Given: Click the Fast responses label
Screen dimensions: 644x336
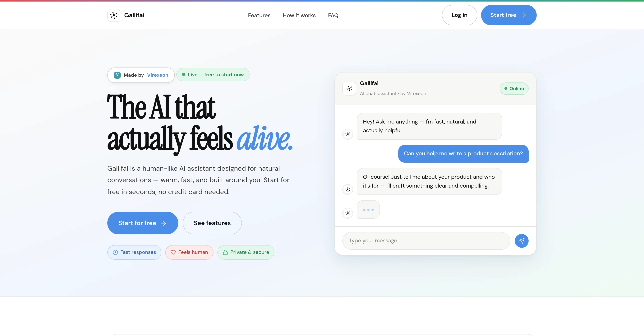Looking at the screenshot, I should coord(138,252).
